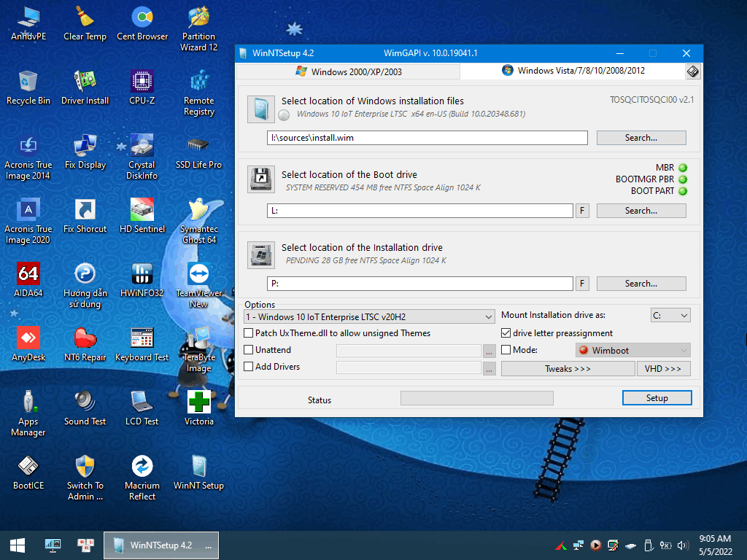This screenshot has height=560, width=747.
Task: Click the F button next to Boot drive
Action: point(582,211)
